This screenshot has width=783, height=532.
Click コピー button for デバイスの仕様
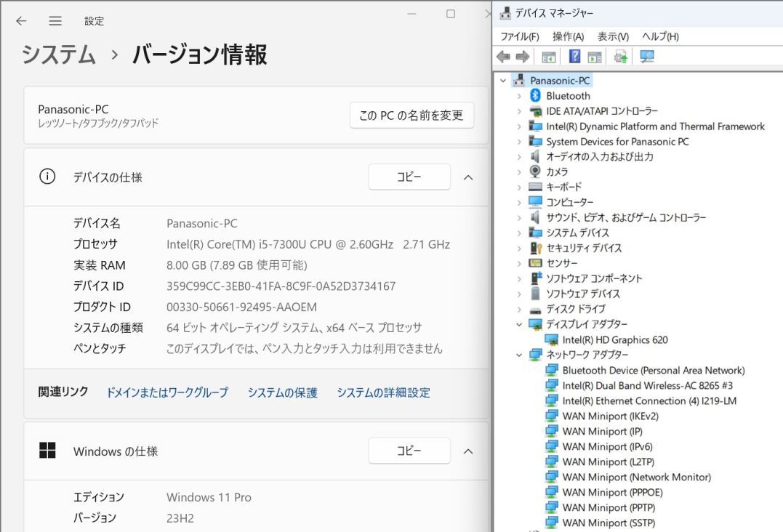pos(409,177)
